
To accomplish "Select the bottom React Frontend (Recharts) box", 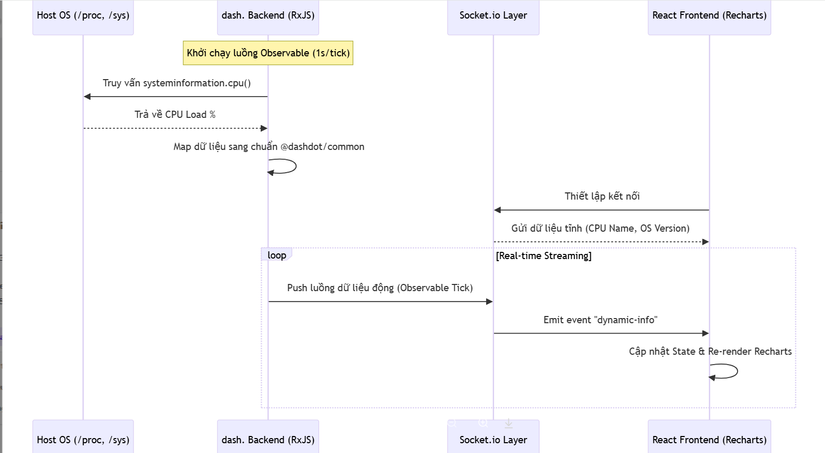I will pyautogui.click(x=709, y=438).
